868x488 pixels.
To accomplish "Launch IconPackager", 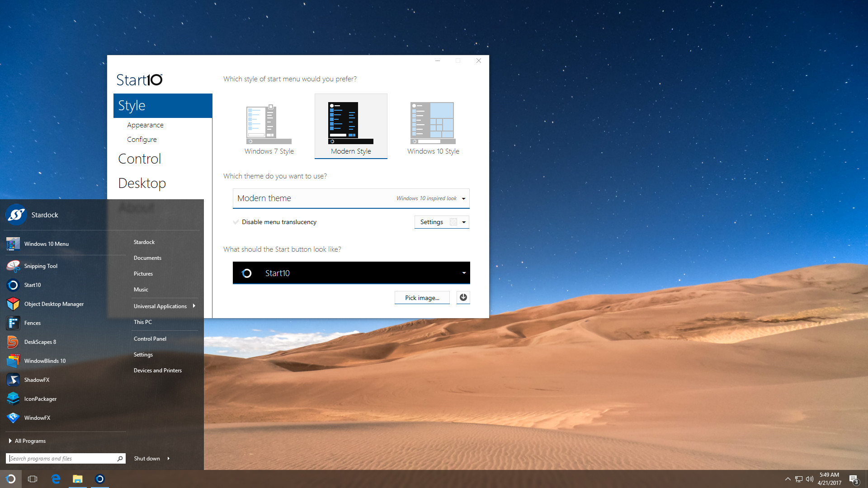I will [x=40, y=399].
